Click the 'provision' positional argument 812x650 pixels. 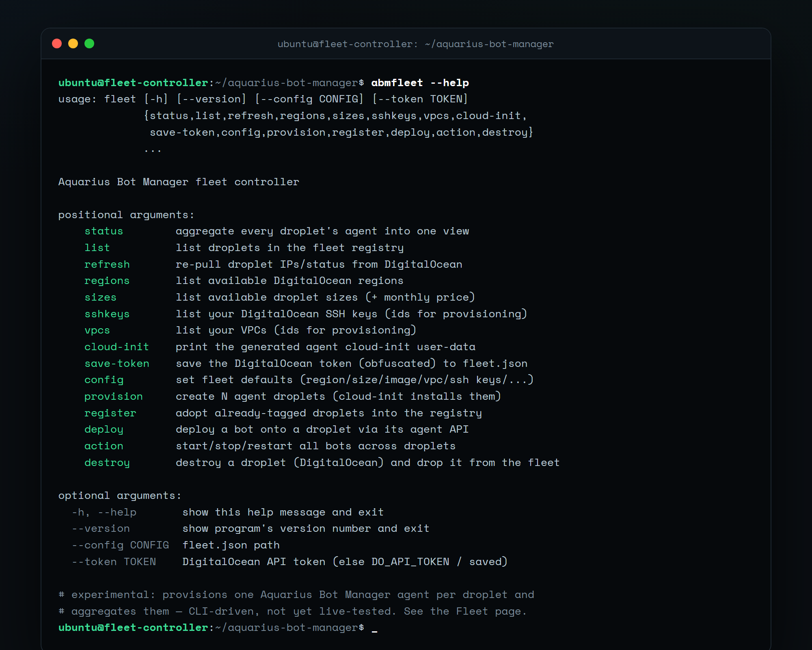(x=114, y=396)
